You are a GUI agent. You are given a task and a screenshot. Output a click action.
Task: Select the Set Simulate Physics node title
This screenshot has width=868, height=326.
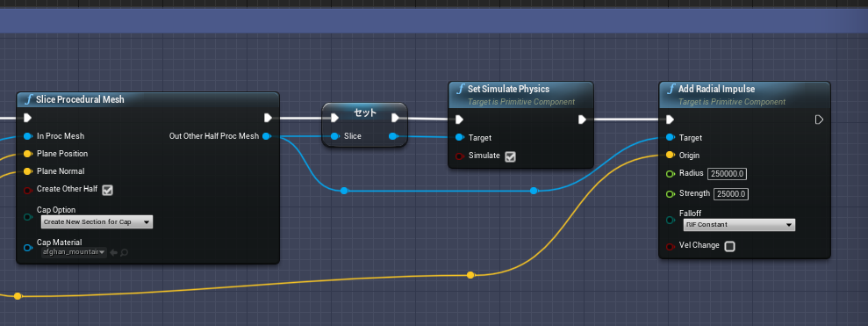click(x=508, y=89)
